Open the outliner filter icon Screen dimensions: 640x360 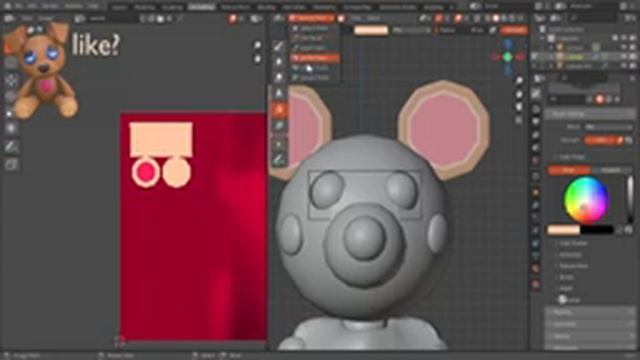[629, 18]
